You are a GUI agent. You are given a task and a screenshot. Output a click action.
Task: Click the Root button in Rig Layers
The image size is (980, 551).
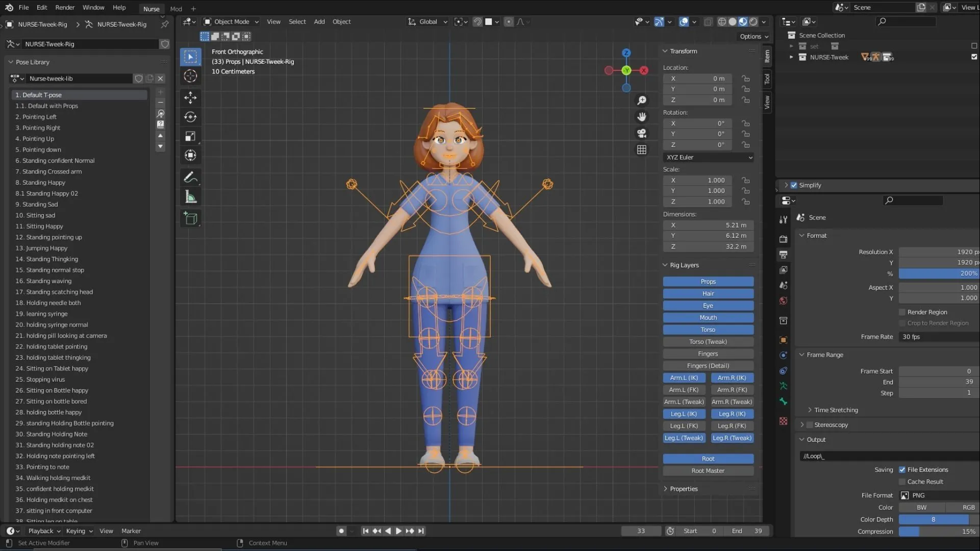pos(708,459)
